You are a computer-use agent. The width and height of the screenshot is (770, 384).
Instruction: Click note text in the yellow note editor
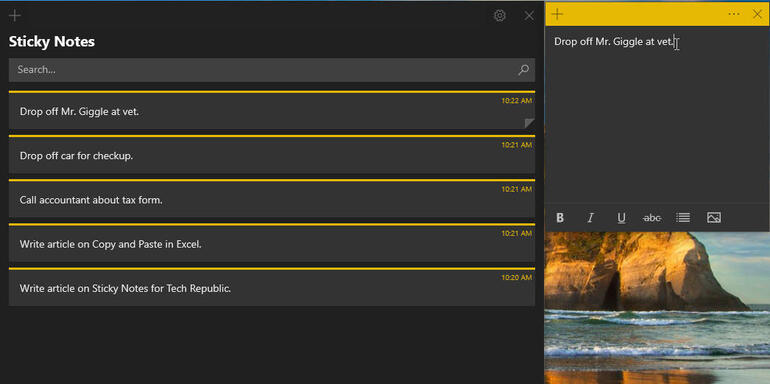coord(615,42)
